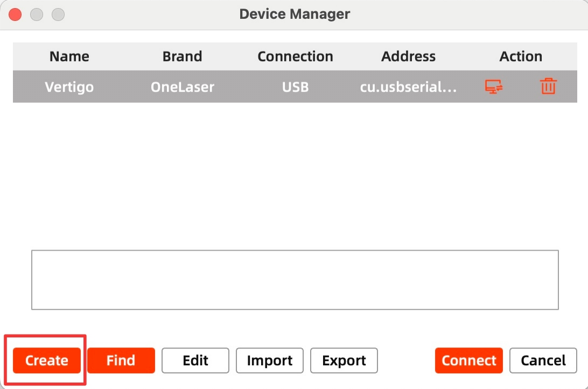This screenshot has height=389, width=588.
Task: Select the Address column header
Action: click(x=408, y=56)
